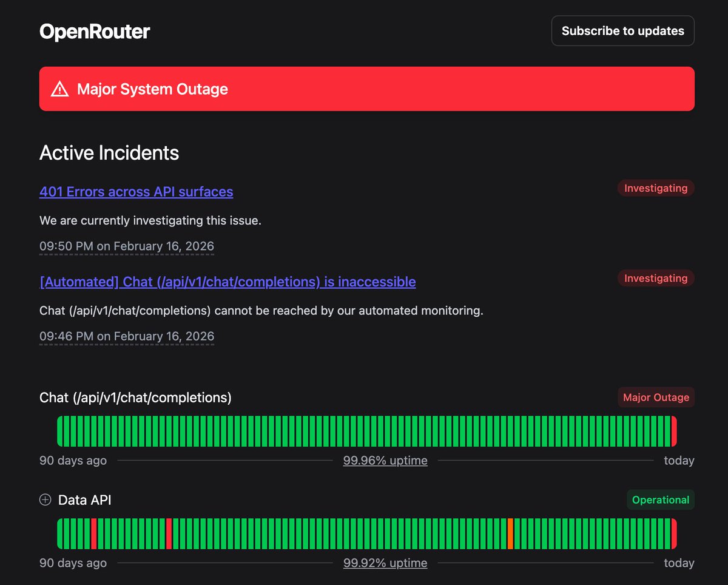Click 'We are currently investigating this issue' text
The width and height of the screenshot is (728, 585).
(150, 220)
